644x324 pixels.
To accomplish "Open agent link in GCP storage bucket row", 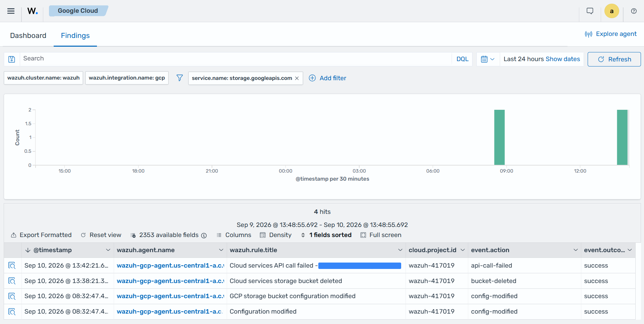I will tap(170, 296).
